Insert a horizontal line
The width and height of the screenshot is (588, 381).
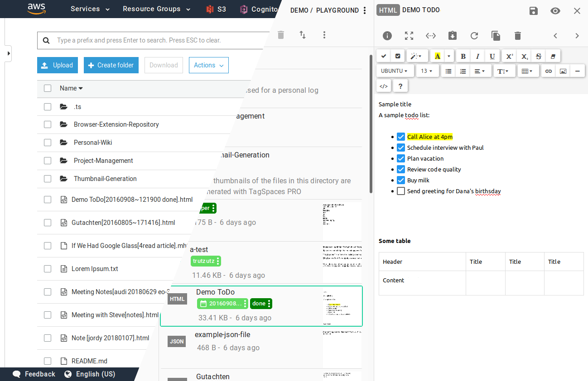[577, 71]
